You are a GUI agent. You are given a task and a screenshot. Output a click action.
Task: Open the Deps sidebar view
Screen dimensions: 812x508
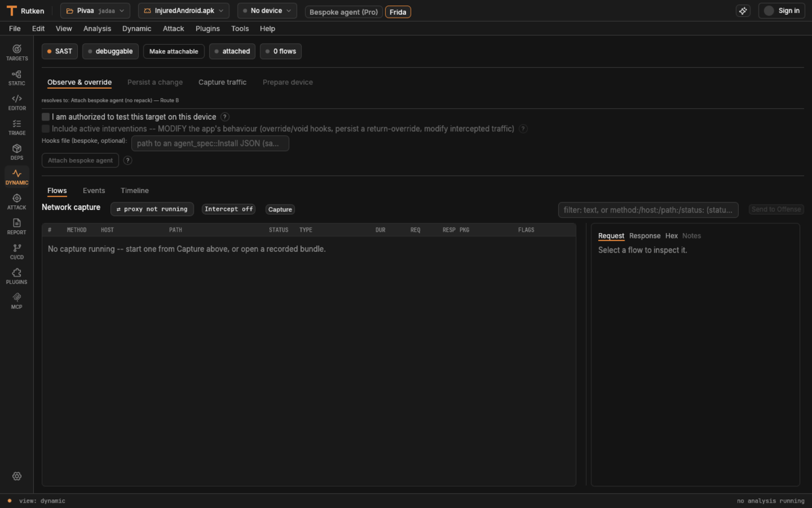[x=17, y=152]
